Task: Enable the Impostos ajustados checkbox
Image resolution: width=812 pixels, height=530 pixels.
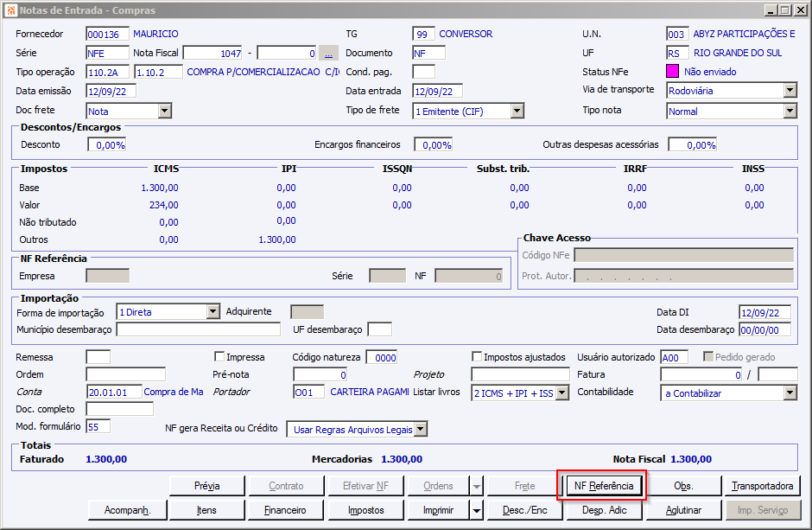Action: (x=477, y=357)
